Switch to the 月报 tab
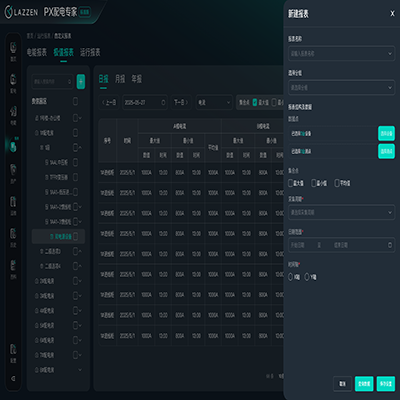This screenshot has width=400, height=400. click(x=120, y=79)
